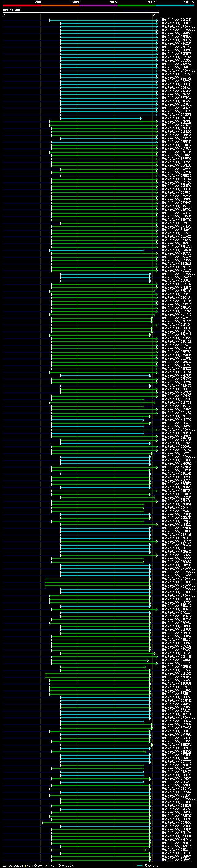The image size is (197, 868).
Task: Select the UniRef100_Q46IW4 label
Action: 177,297
